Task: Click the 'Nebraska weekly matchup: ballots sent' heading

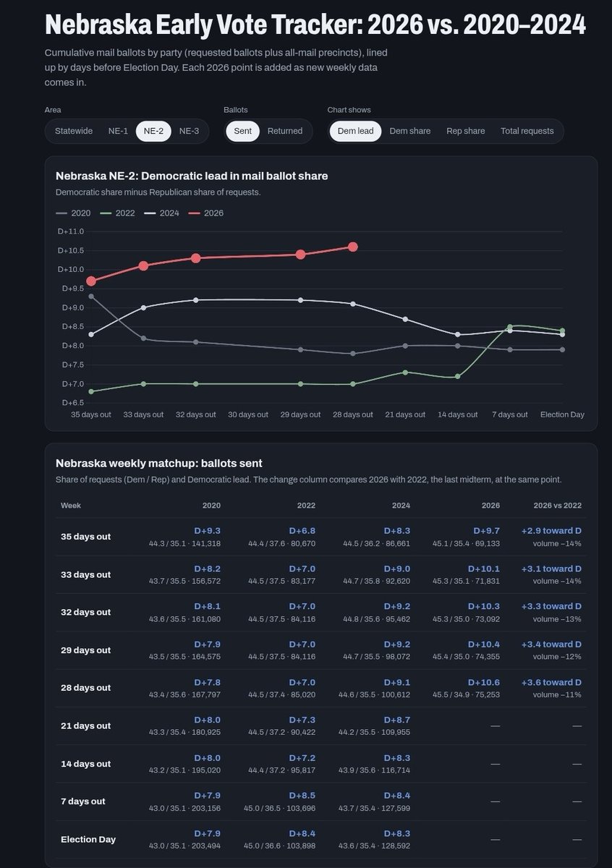Action: point(159,463)
